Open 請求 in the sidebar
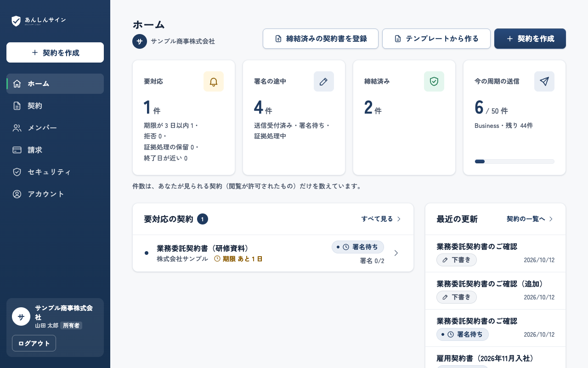The image size is (588, 368). tap(55, 150)
